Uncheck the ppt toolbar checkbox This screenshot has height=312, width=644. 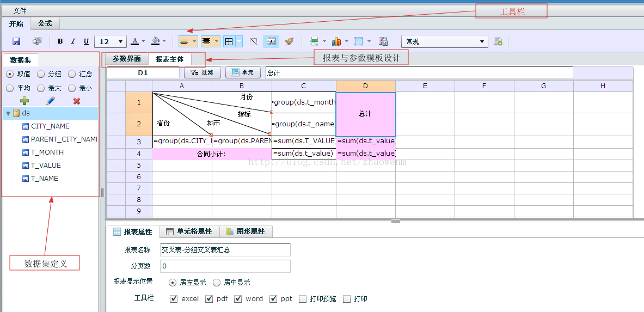click(x=273, y=298)
